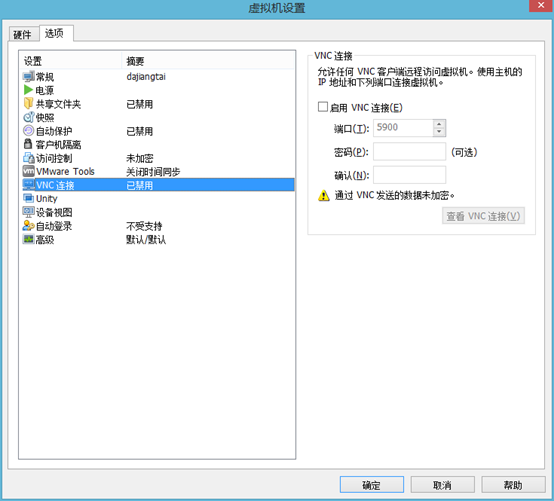Open 帮助 help button

pyautogui.click(x=513, y=485)
